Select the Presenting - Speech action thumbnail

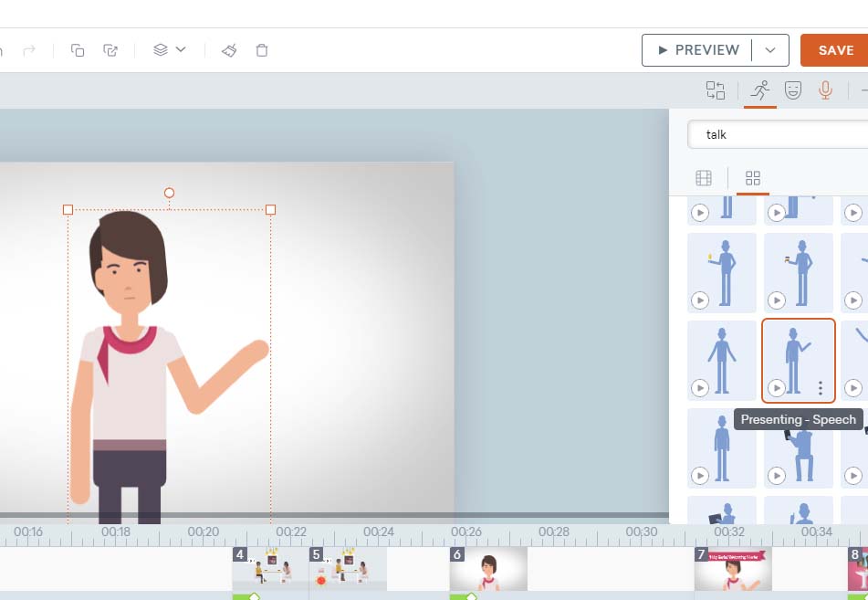[799, 360]
